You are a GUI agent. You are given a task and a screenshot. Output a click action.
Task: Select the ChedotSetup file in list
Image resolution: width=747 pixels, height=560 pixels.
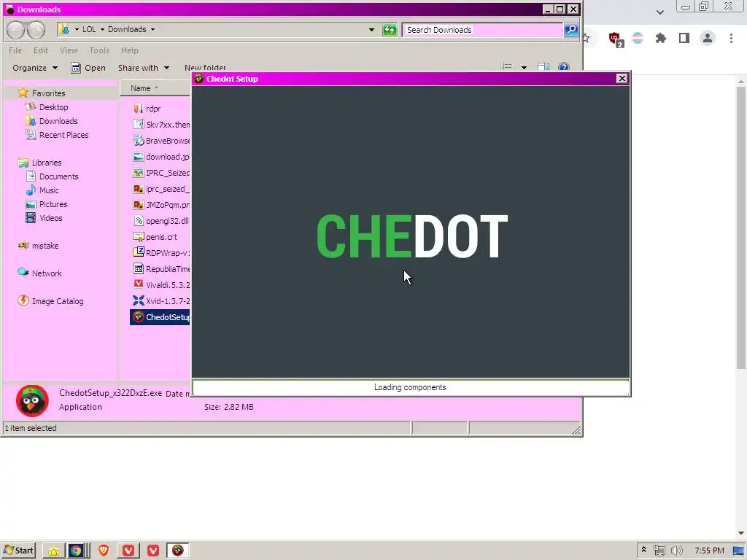coord(160,317)
